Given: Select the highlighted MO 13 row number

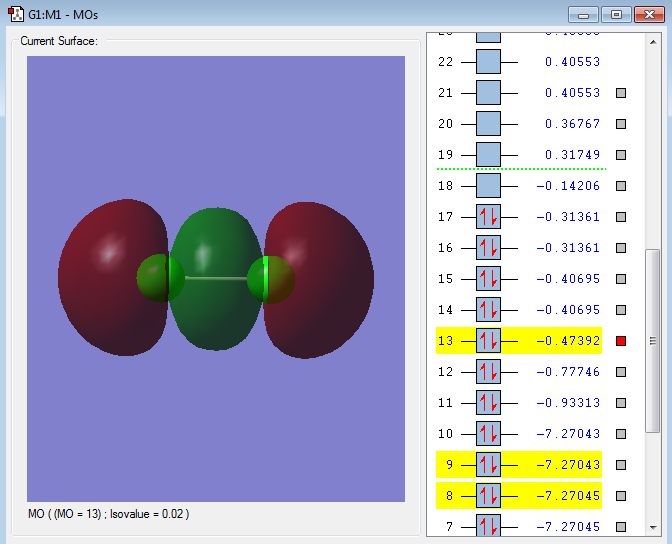Looking at the screenshot, I should coord(446,341).
